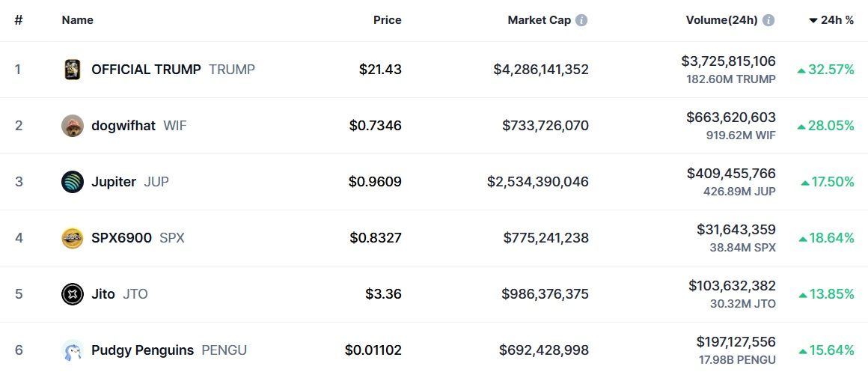Click the Pudgy Penguins logo icon
868x375 pixels.
tap(72, 350)
